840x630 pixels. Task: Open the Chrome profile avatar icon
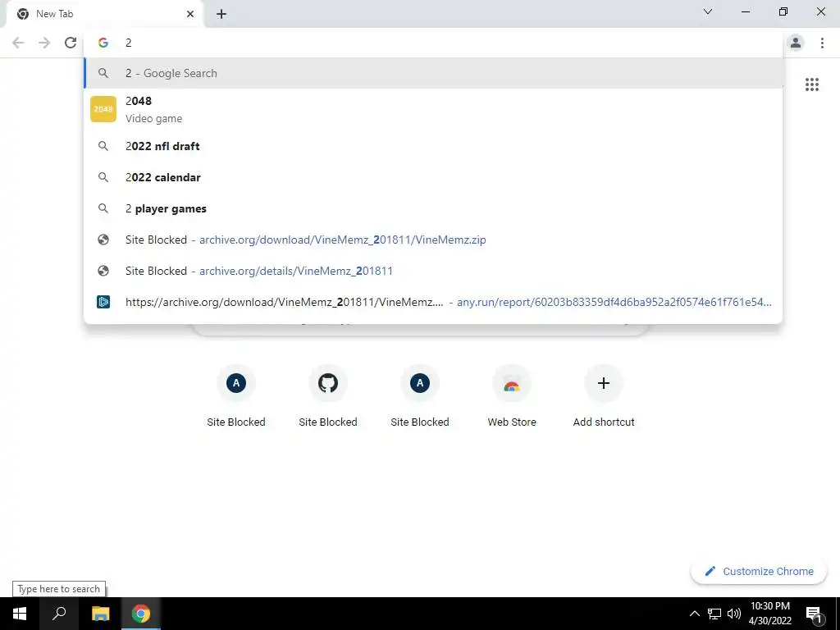796,43
